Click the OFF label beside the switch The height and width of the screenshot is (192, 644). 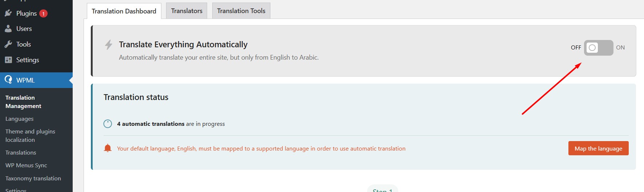(x=576, y=48)
